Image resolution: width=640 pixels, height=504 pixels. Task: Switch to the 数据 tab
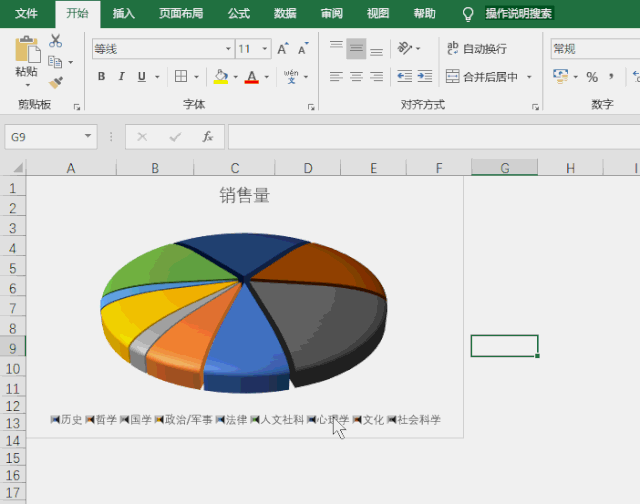point(285,13)
